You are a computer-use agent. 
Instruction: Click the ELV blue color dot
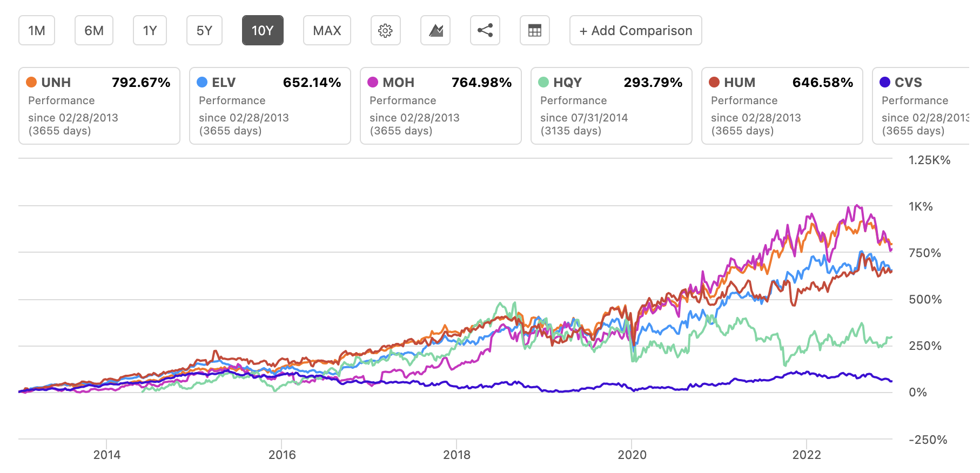(202, 82)
